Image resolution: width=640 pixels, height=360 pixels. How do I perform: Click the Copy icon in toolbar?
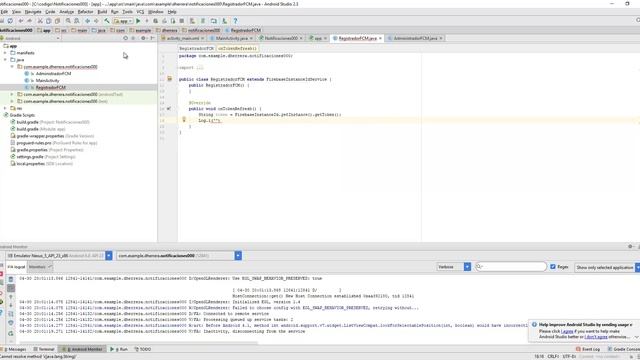tap(49, 21)
